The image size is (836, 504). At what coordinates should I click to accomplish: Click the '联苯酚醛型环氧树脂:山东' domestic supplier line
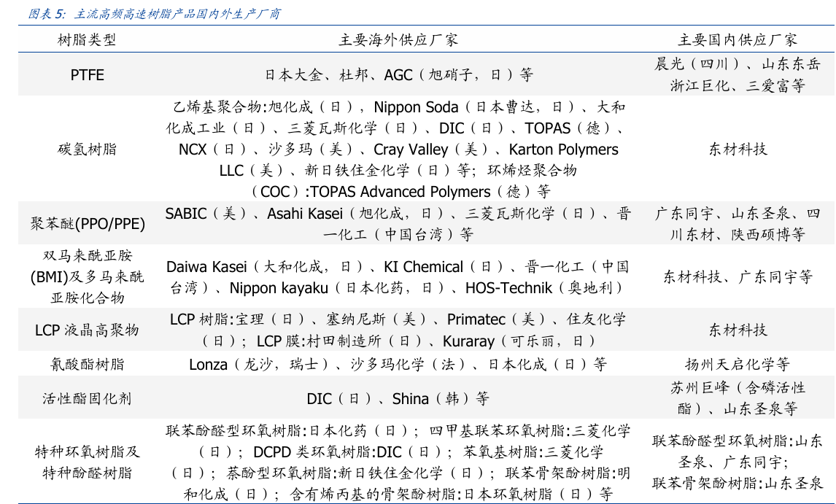(738, 441)
